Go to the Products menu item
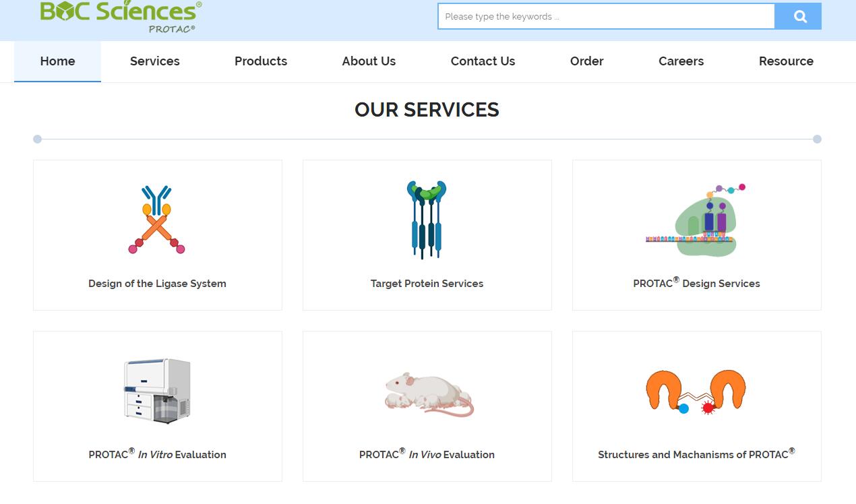 click(x=261, y=61)
